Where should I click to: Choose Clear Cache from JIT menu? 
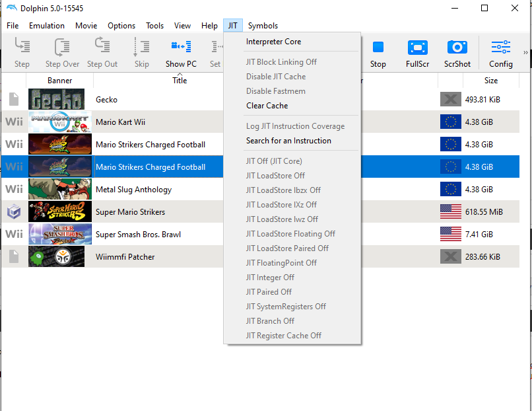[292, 106]
